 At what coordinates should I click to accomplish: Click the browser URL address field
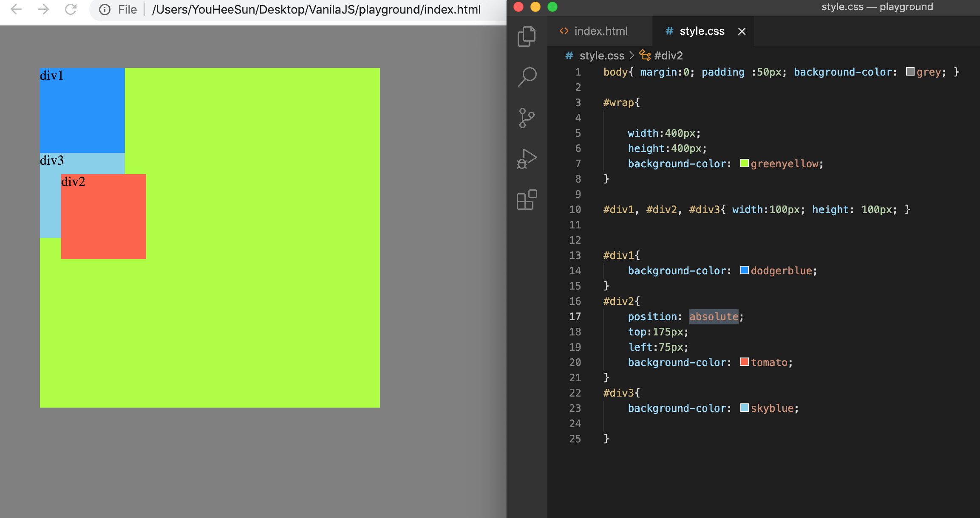pos(316,9)
